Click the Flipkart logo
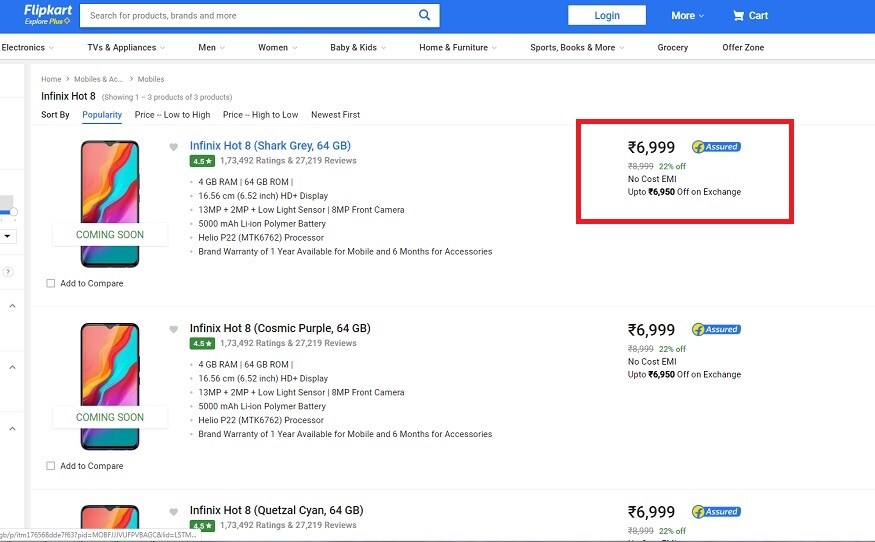The image size is (875, 542). [x=48, y=11]
